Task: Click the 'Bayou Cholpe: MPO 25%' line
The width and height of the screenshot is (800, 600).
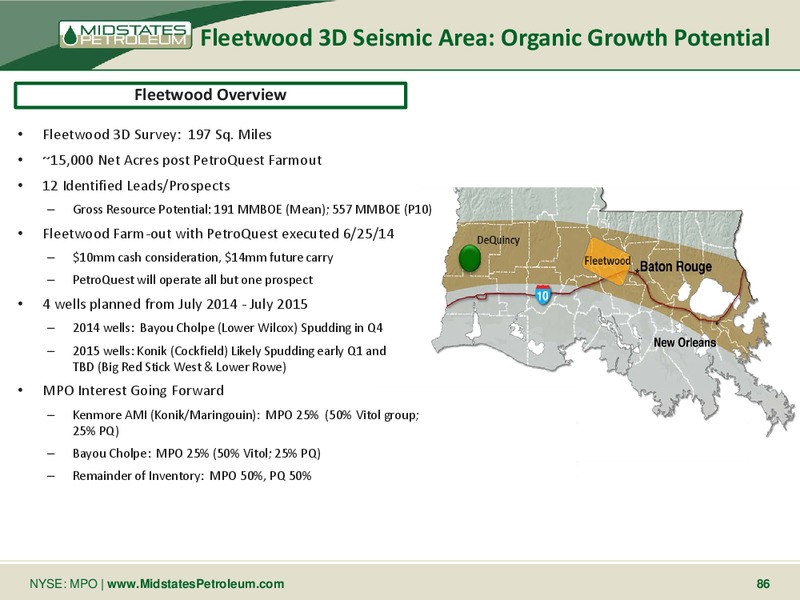Action: (196, 454)
